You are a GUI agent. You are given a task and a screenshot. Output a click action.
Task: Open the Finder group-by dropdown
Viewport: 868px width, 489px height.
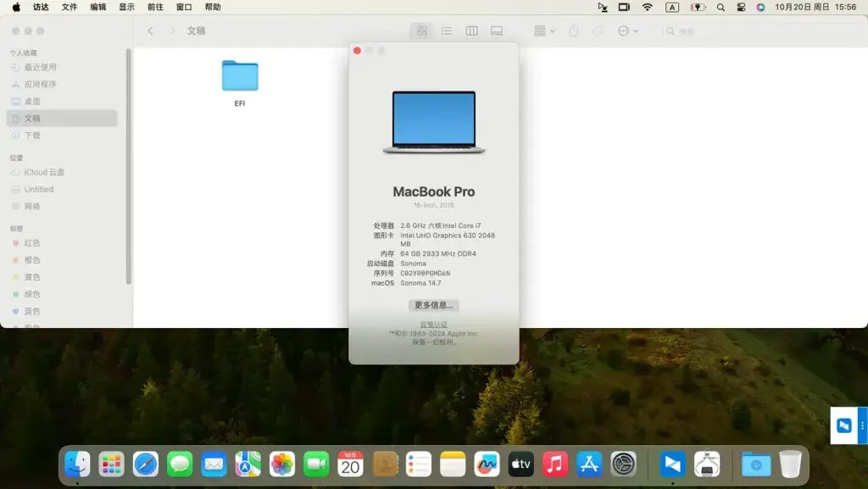545,31
